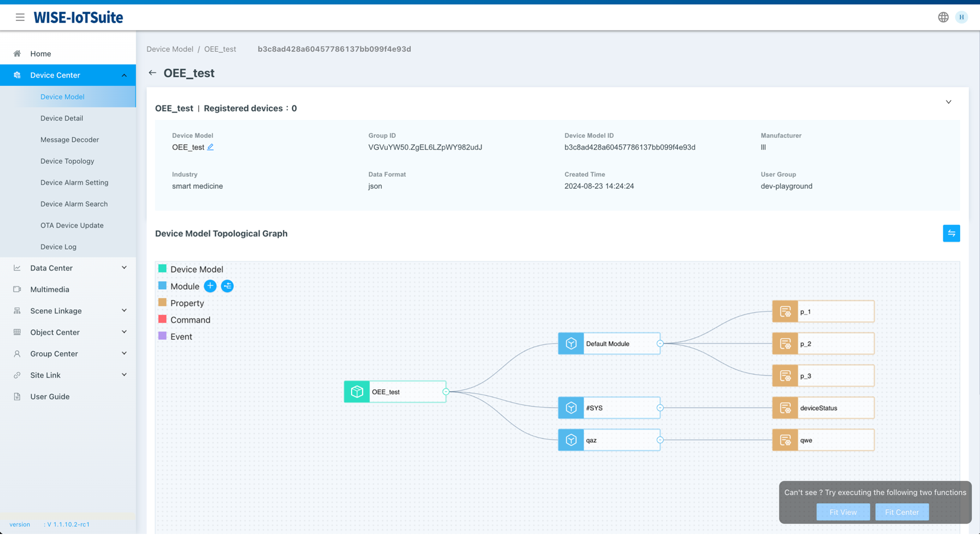The image size is (980, 535).
Task: Click the Group Center person icon
Action: (x=17, y=354)
